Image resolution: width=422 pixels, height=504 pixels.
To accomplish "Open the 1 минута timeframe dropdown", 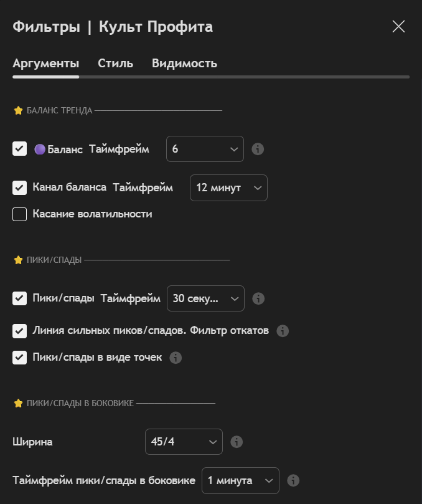I will point(240,480).
